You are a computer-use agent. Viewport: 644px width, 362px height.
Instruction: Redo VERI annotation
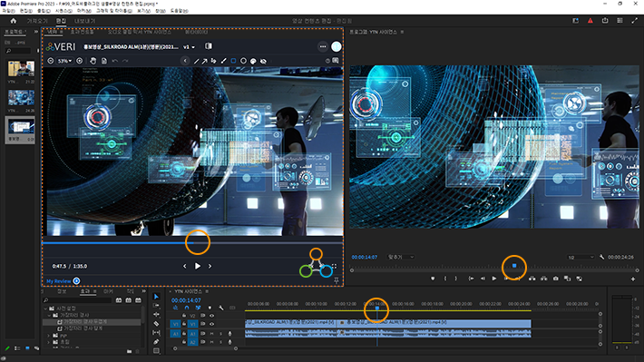tap(125, 61)
